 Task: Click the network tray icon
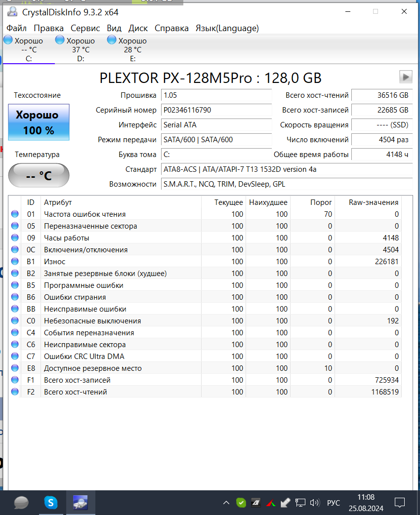[300, 503]
